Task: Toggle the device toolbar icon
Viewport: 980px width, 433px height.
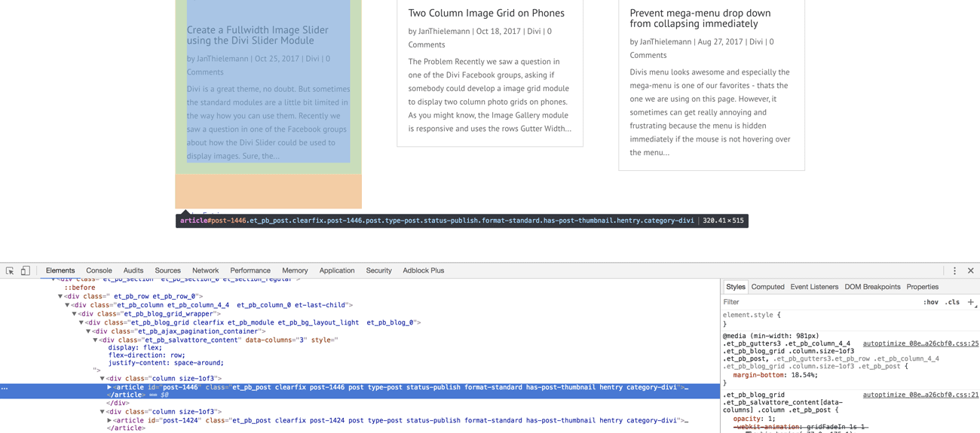Action: click(26, 271)
